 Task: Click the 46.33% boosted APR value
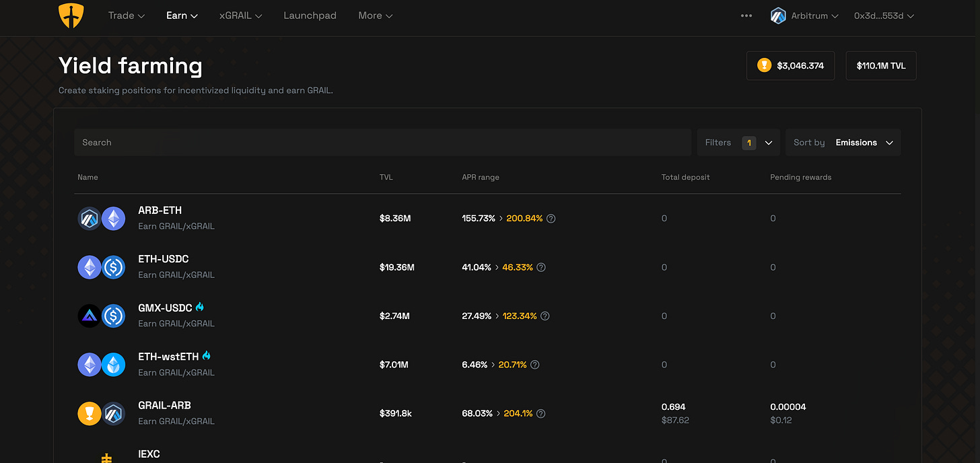click(518, 267)
